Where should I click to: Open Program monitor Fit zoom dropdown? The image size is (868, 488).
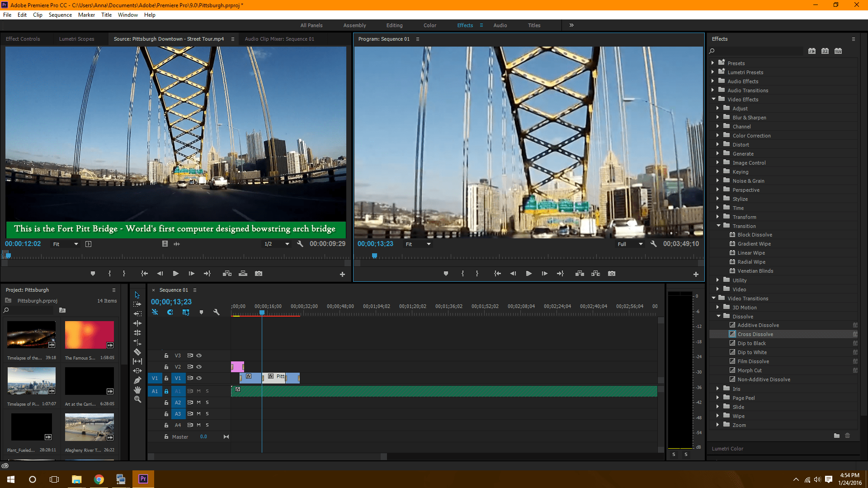click(x=418, y=244)
